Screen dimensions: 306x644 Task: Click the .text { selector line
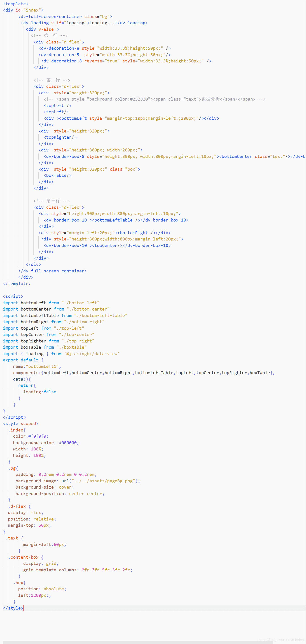click(x=14, y=538)
